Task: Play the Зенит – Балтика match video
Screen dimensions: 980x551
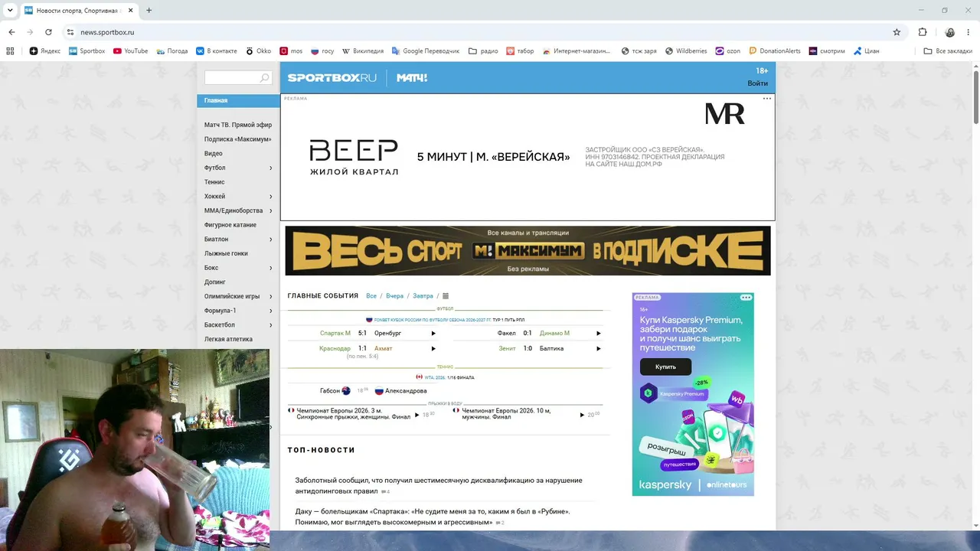Action: (599, 349)
